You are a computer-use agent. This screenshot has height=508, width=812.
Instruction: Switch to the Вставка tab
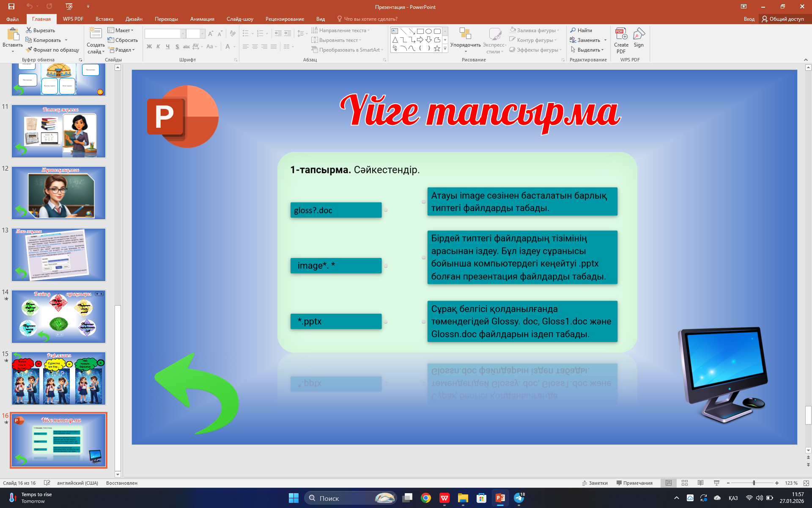click(104, 19)
